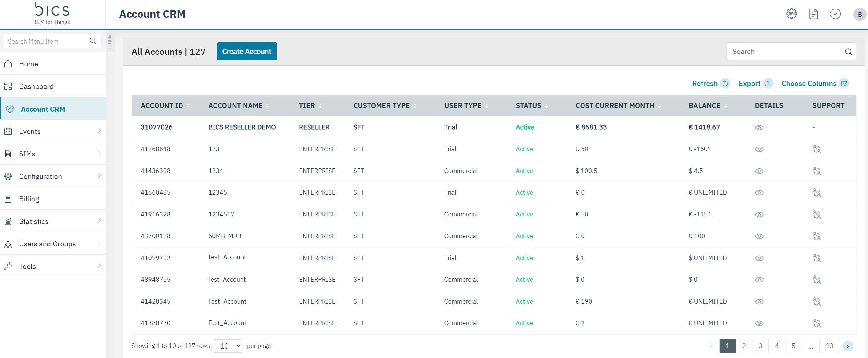Image resolution: width=868 pixels, height=358 pixels.
Task: Click the document icon in top bar
Action: pos(813,14)
